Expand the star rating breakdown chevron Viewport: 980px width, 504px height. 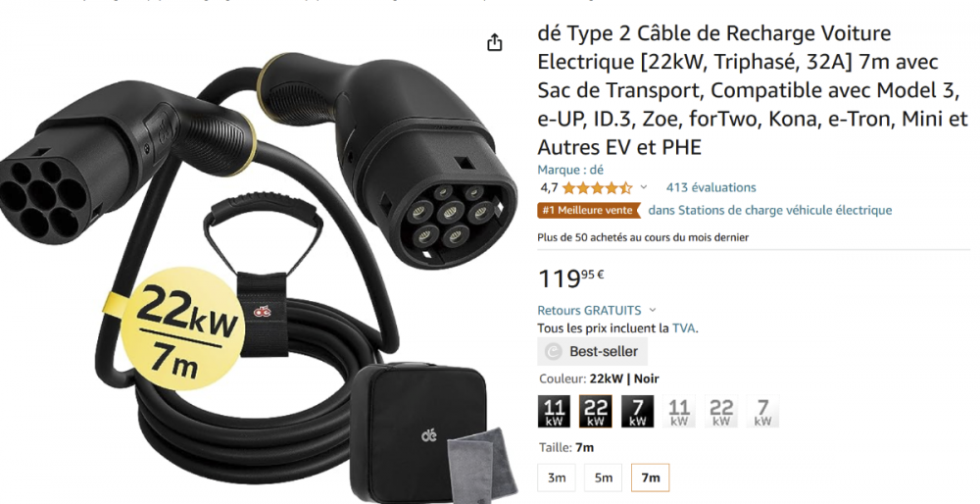coord(644,187)
